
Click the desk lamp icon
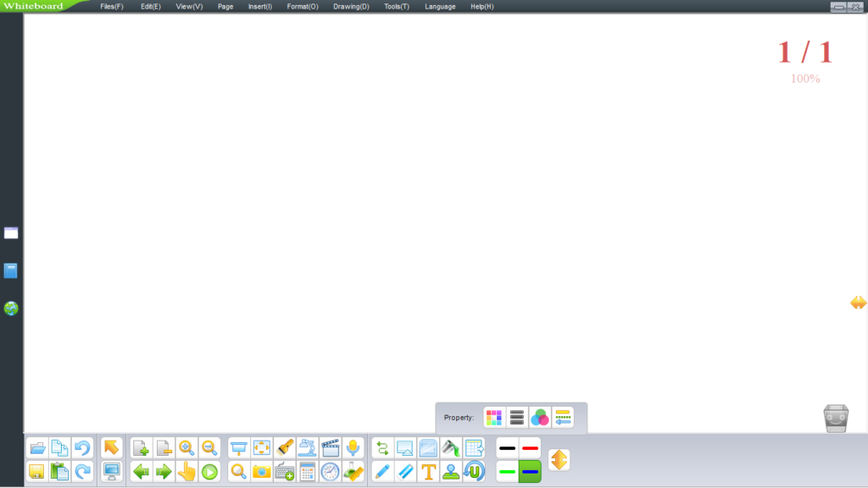(x=307, y=447)
